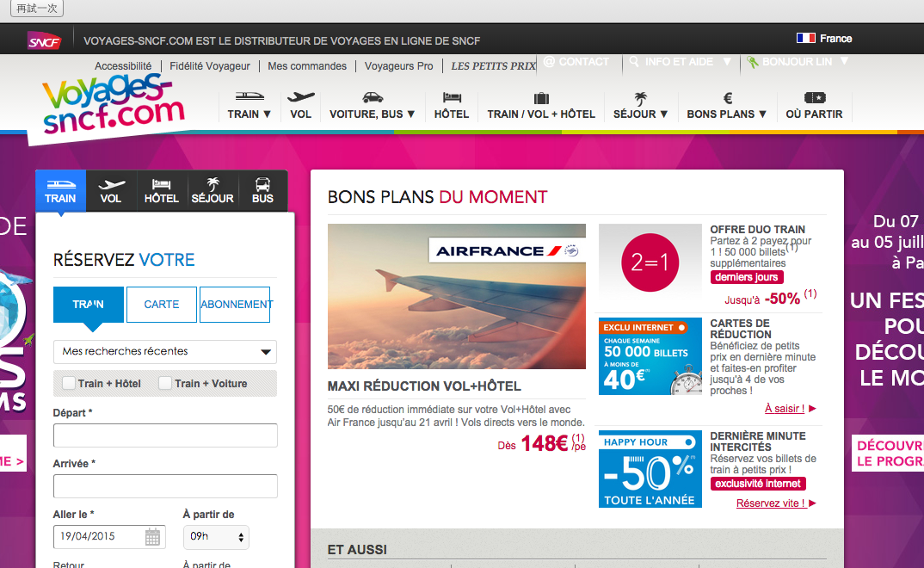Click the train icon in main navigation

[249, 97]
